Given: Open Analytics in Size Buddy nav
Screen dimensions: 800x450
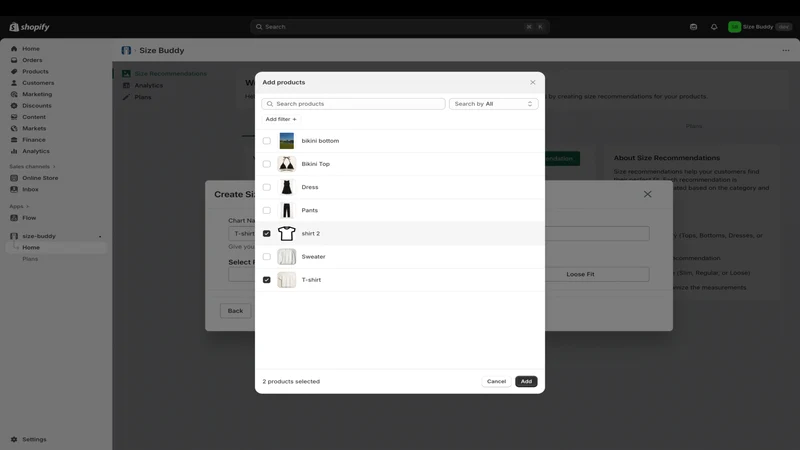Looking at the screenshot, I should coord(148,86).
